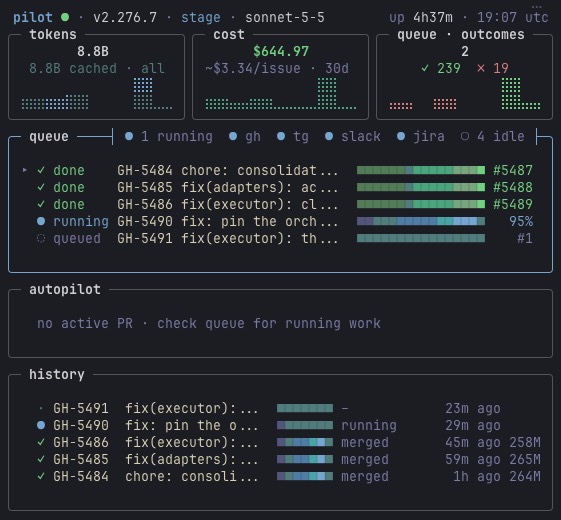Click the cost sparkline chart
The height and width of the screenshot is (520, 561).
tap(281, 94)
